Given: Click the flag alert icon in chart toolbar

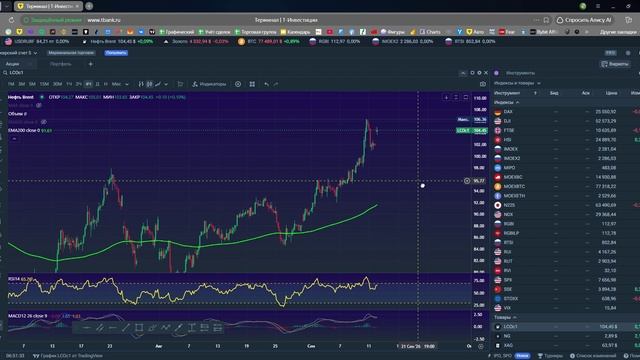Looking at the screenshot, I should tap(180, 84).
